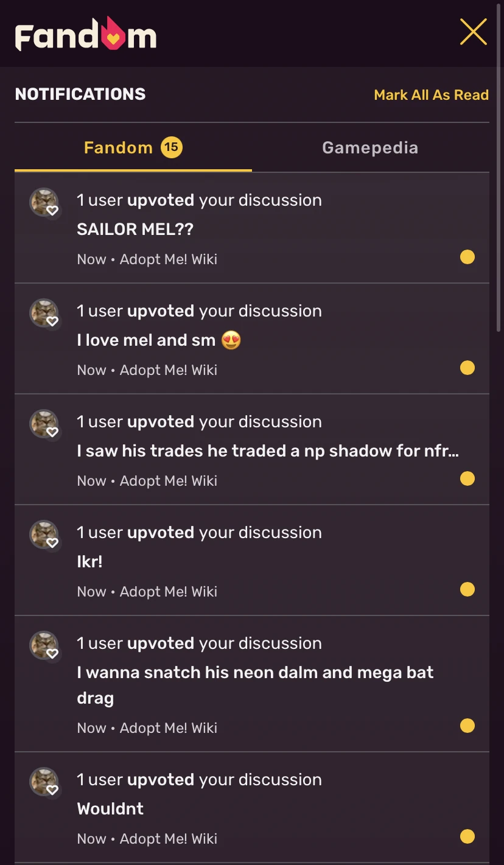Viewport: 504px width, 865px height.
Task: Switch to the Gamepedia tab
Action: (x=370, y=148)
